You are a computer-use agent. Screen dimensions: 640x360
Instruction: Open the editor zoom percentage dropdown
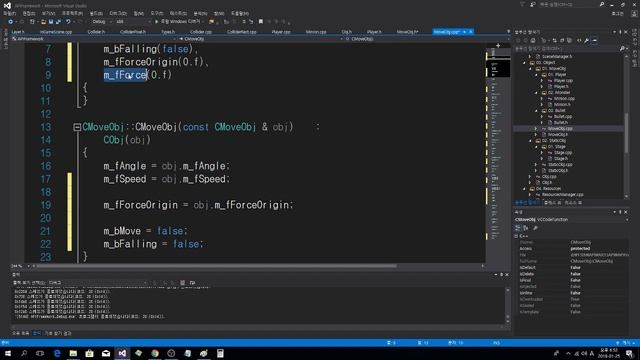20,266
